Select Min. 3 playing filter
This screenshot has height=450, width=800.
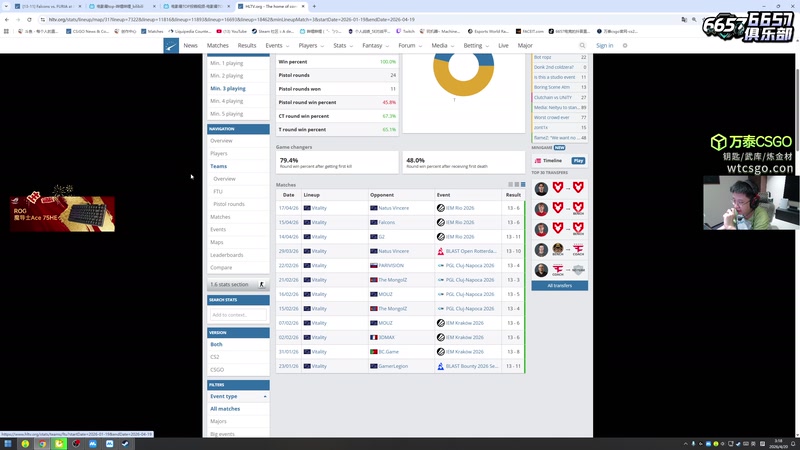pyautogui.click(x=228, y=88)
